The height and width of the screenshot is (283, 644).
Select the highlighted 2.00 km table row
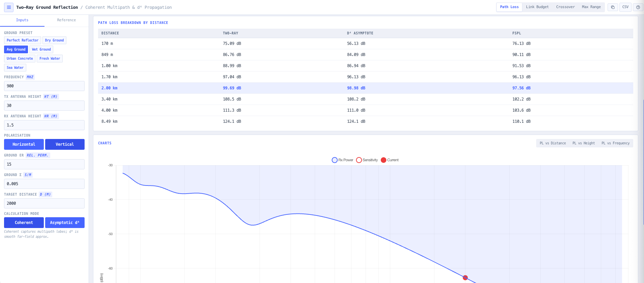[365, 88]
